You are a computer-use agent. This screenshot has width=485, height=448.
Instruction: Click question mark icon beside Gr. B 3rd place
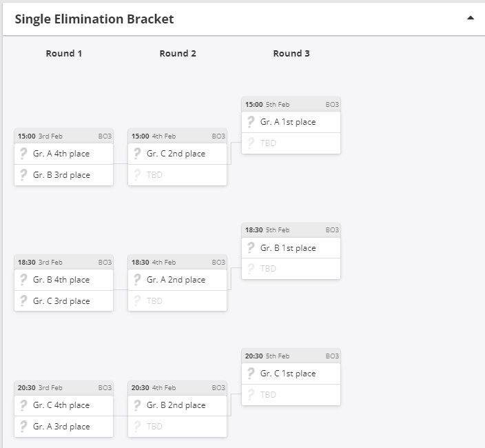(x=23, y=175)
